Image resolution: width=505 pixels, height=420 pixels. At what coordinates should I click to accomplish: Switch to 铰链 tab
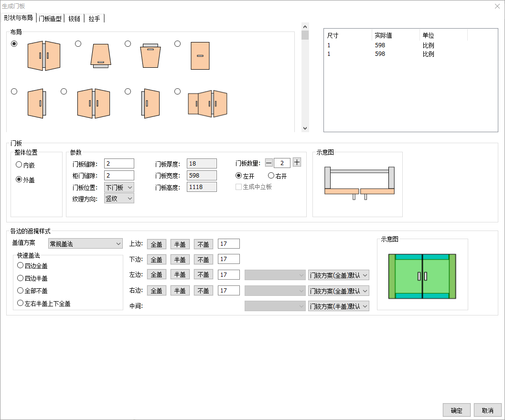(74, 18)
